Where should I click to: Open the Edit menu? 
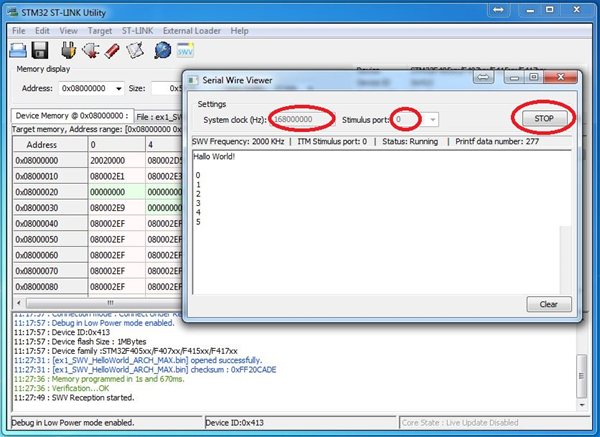click(42, 31)
